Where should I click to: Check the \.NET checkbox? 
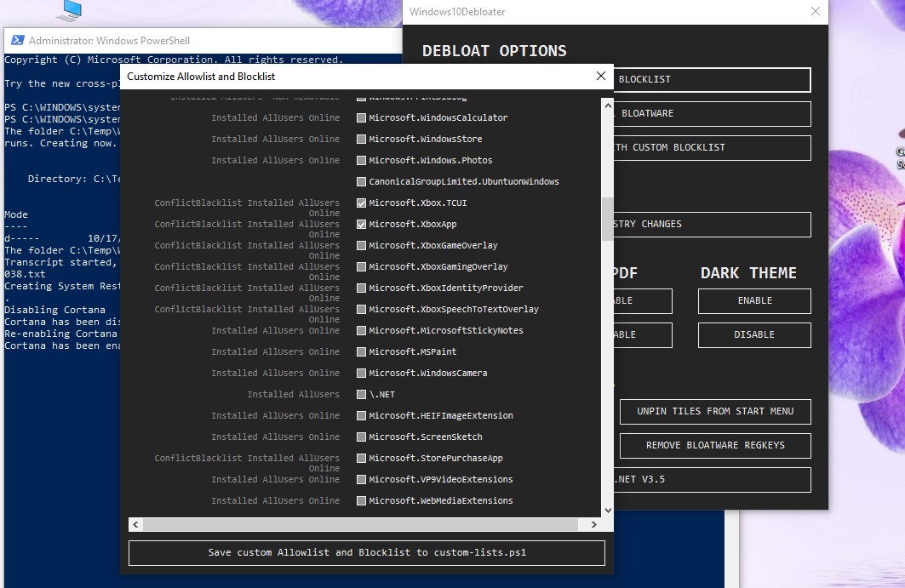pyautogui.click(x=361, y=395)
